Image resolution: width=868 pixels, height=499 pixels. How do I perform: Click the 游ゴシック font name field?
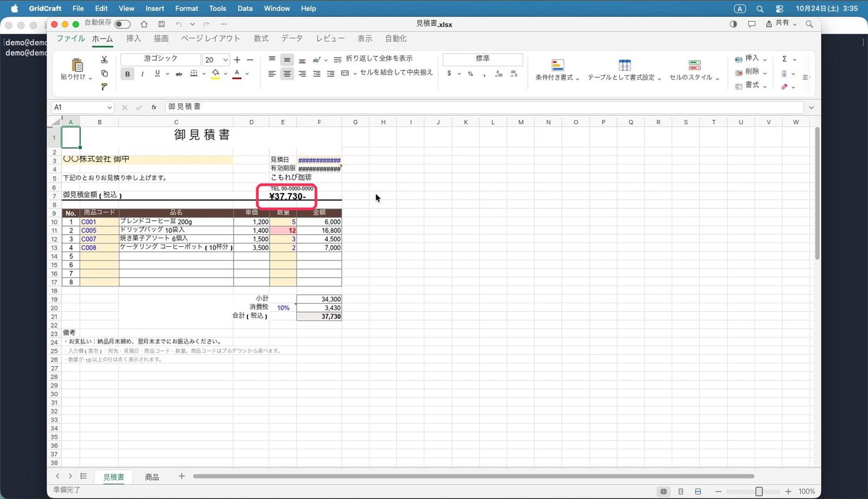[x=161, y=59]
